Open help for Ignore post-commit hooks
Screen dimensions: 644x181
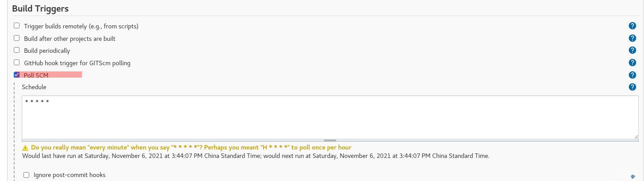pos(632,176)
